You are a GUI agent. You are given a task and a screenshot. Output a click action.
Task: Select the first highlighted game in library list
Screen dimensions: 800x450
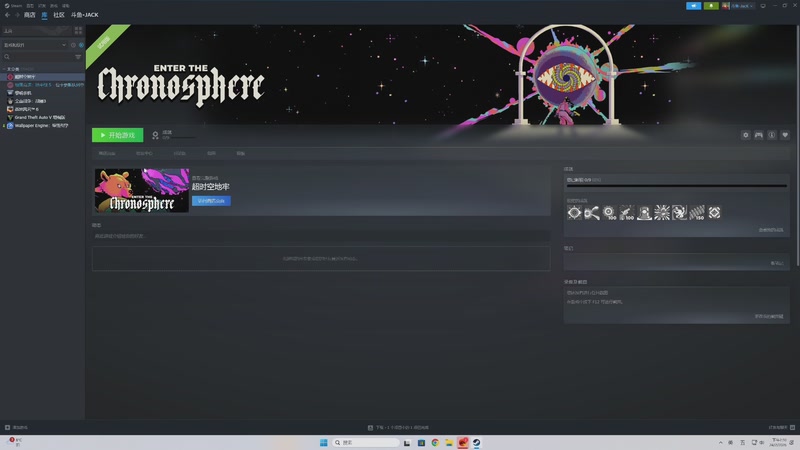coord(43,77)
